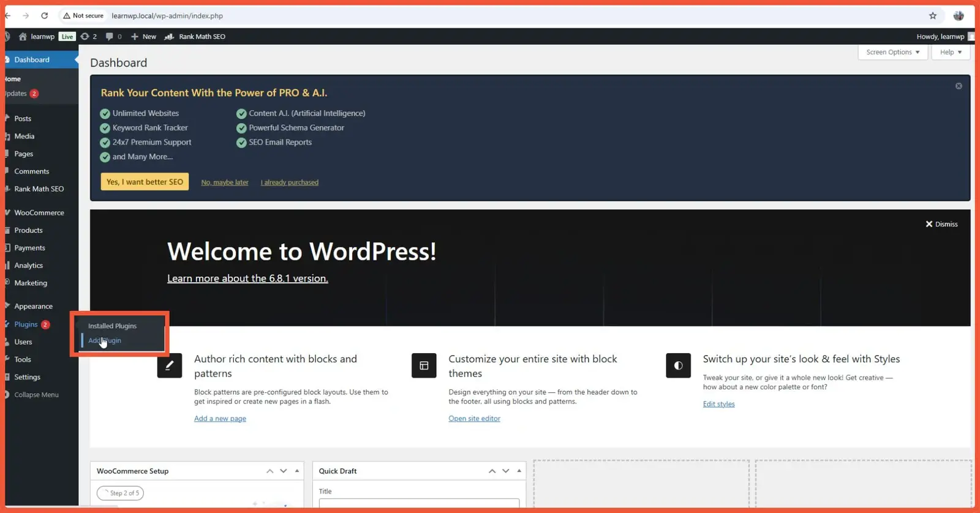The width and height of the screenshot is (980, 513).
Task: Dismiss the Welcome to WordPress panel
Action: [x=941, y=224]
